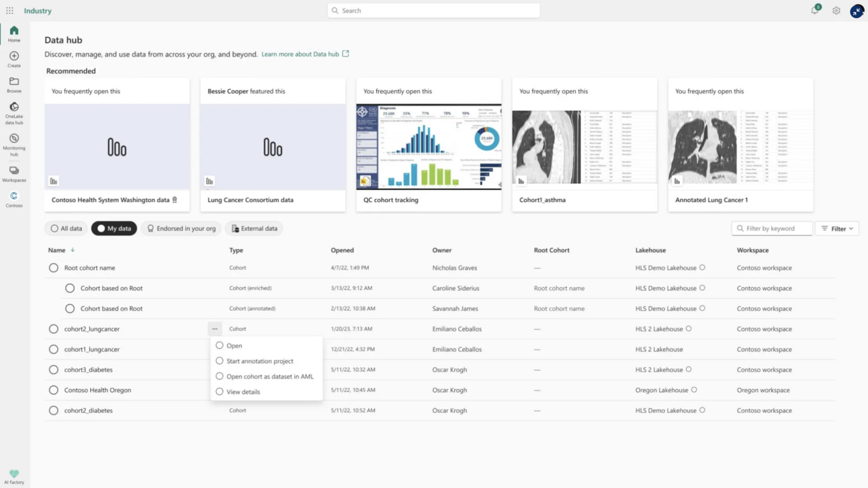
Task: Click name column sort arrow
Action: (73, 250)
